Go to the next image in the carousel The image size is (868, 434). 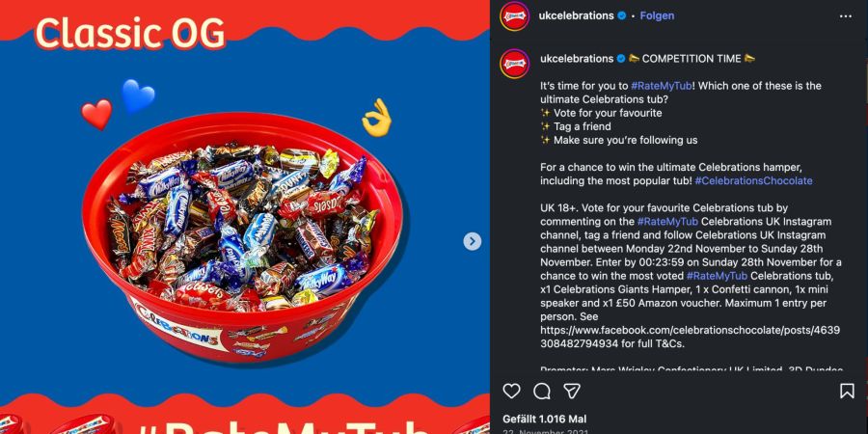point(472,241)
